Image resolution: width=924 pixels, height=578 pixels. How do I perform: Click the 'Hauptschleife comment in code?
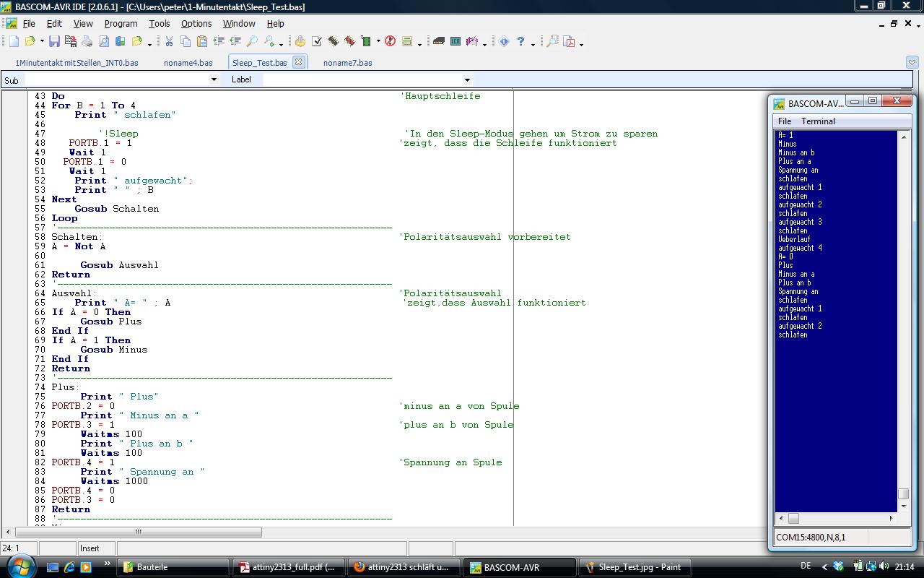(x=440, y=96)
